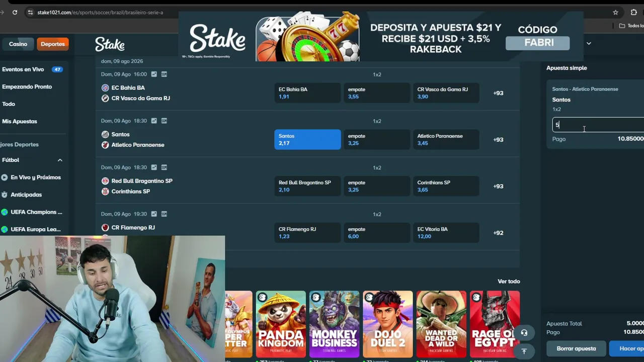This screenshot has height=362, width=644.
Task: Click the Santos - Atletico Paranaense betslip title
Action: tap(585, 89)
